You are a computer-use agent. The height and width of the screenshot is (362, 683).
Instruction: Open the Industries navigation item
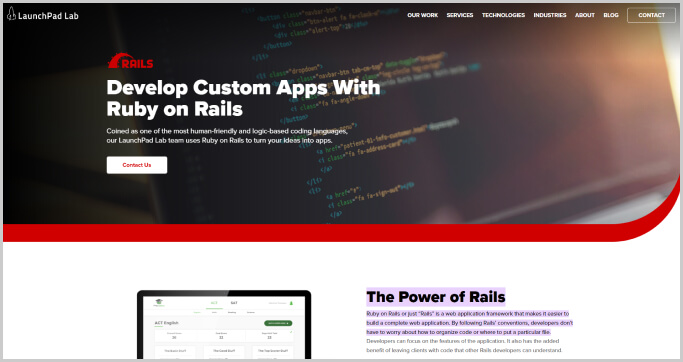pyautogui.click(x=550, y=15)
